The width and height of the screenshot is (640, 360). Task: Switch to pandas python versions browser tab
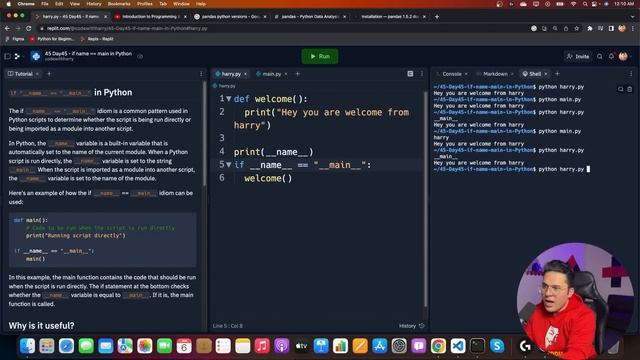[x=231, y=16]
